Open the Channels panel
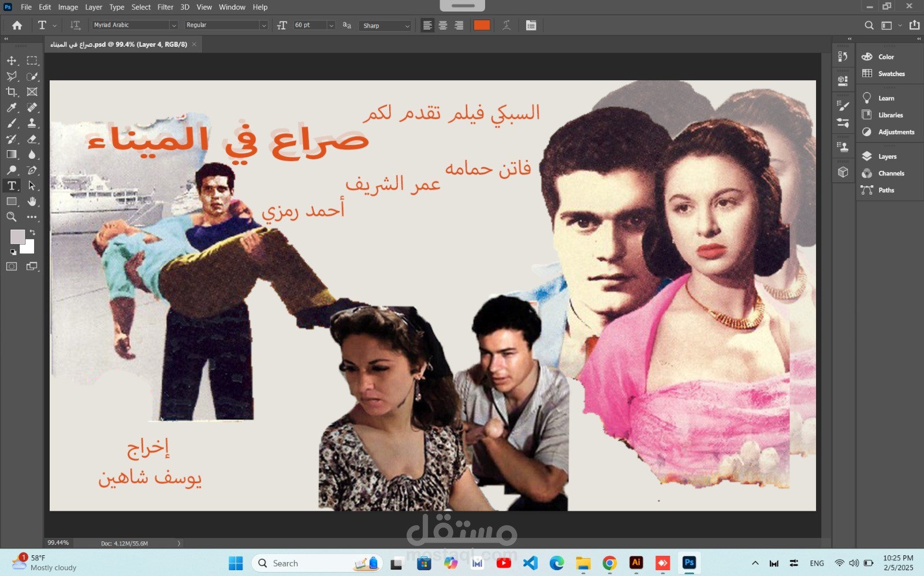Screen dimensions: 924x576 click(890, 173)
